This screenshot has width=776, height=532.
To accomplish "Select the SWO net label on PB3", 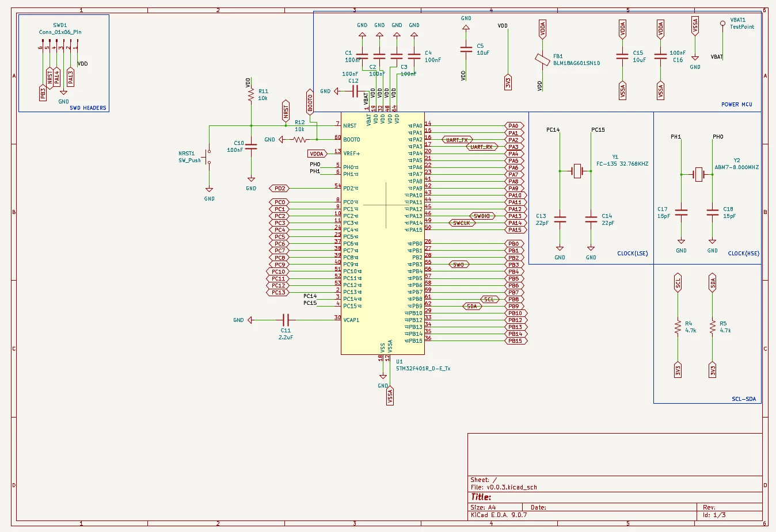I will (459, 265).
